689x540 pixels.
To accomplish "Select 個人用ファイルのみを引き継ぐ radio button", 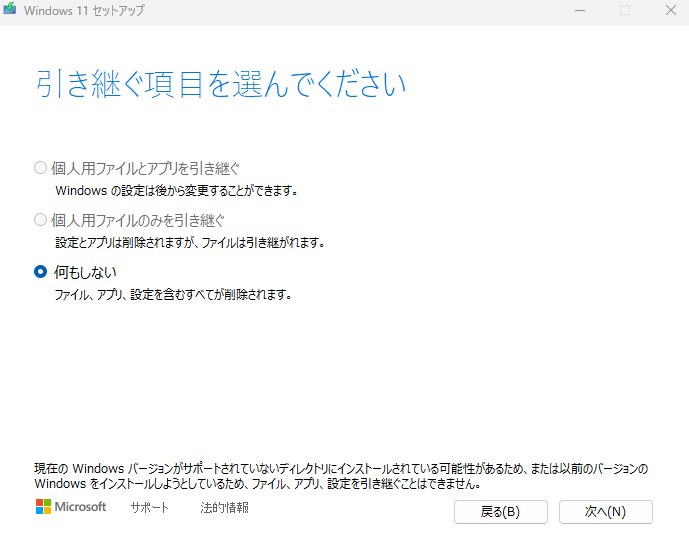I will coord(40,220).
